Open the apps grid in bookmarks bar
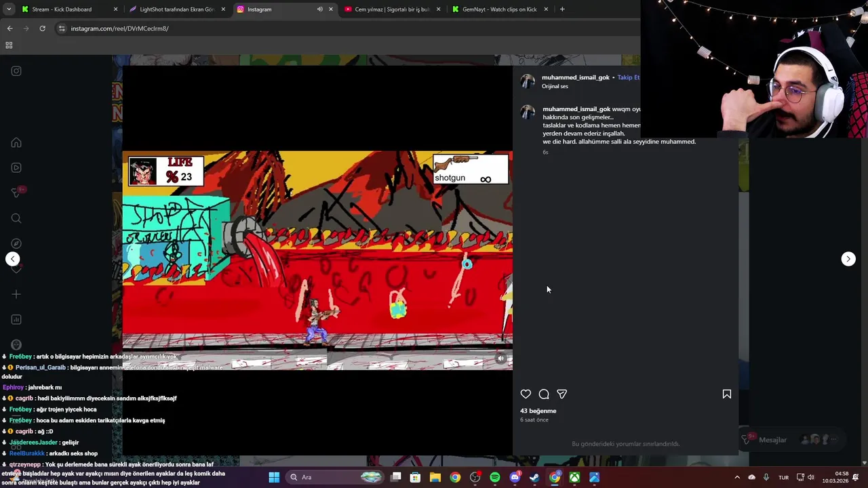Screen dimensions: 868x488 (9, 45)
